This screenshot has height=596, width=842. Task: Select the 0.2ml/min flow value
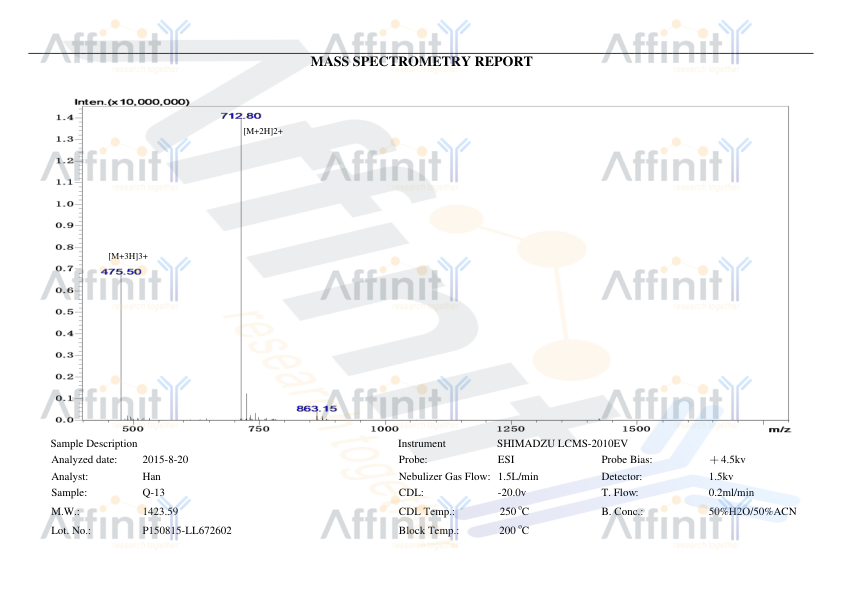(731, 493)
